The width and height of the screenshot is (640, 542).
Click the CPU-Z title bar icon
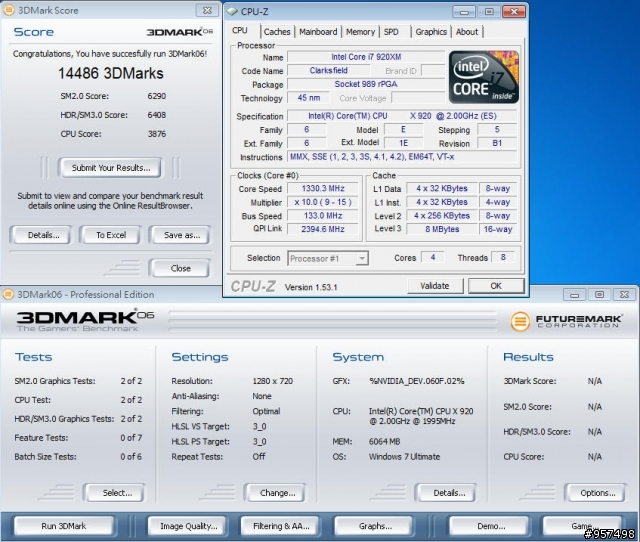(232, 11)
